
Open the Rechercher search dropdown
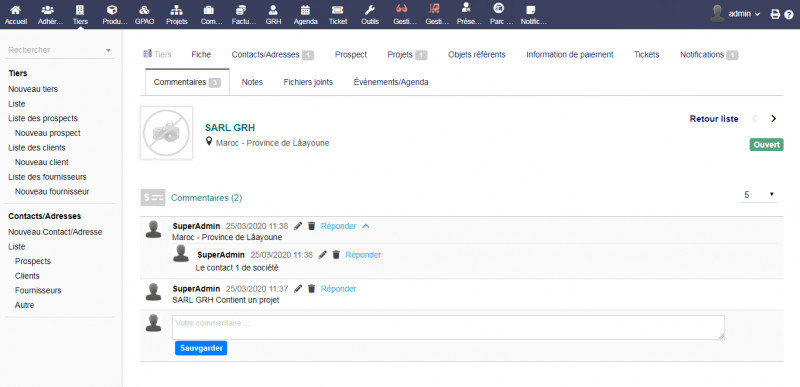(x=60, y=50)
